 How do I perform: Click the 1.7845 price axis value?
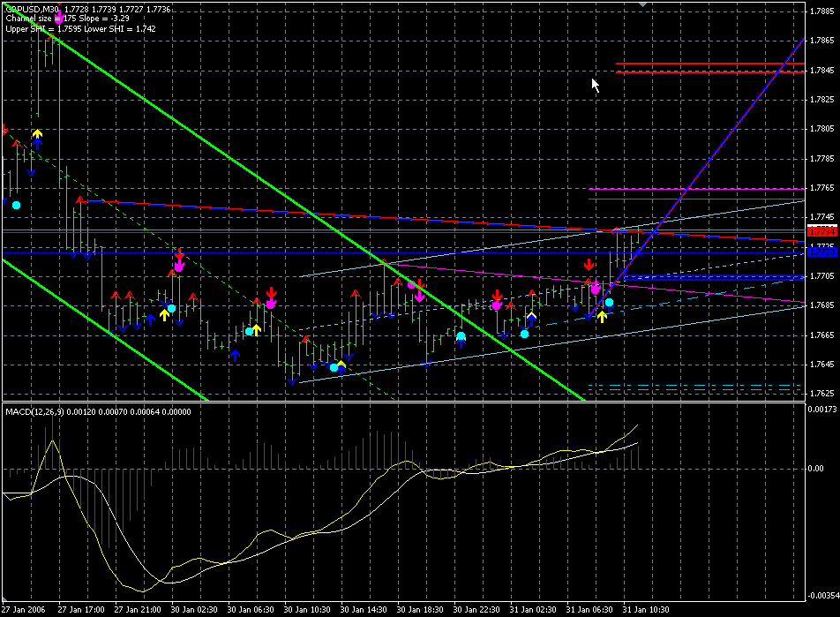pyautogui.click(x=821, y=71)
